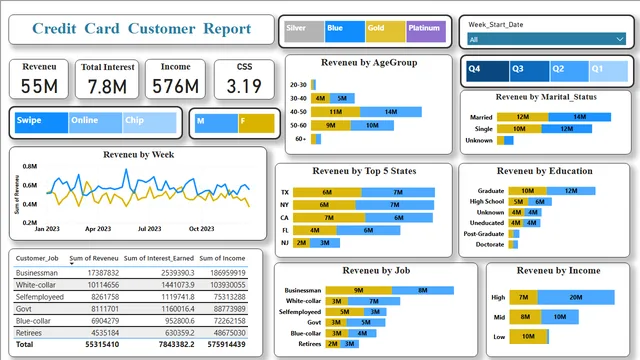640x360 pixels.
Task: Select the Businessman row in the table
Action: [x=131, y=273]
